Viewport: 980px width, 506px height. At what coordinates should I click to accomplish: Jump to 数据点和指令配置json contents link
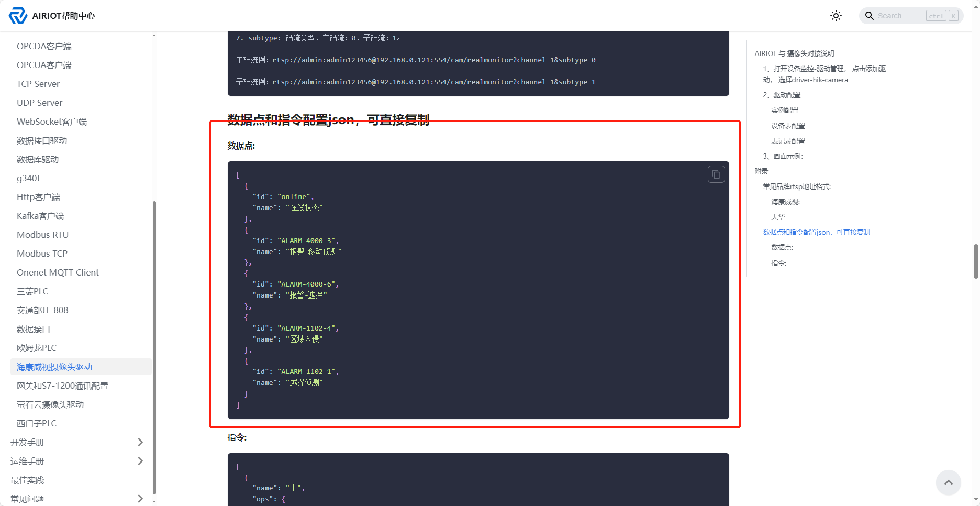[x=816, y=232]
